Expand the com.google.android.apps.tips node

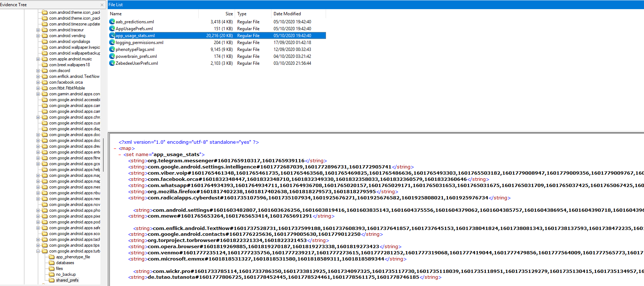tap(38, 245)
